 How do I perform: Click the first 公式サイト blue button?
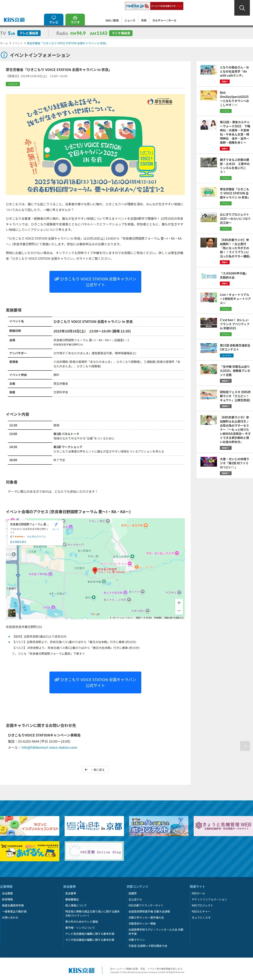click(95, 282)
